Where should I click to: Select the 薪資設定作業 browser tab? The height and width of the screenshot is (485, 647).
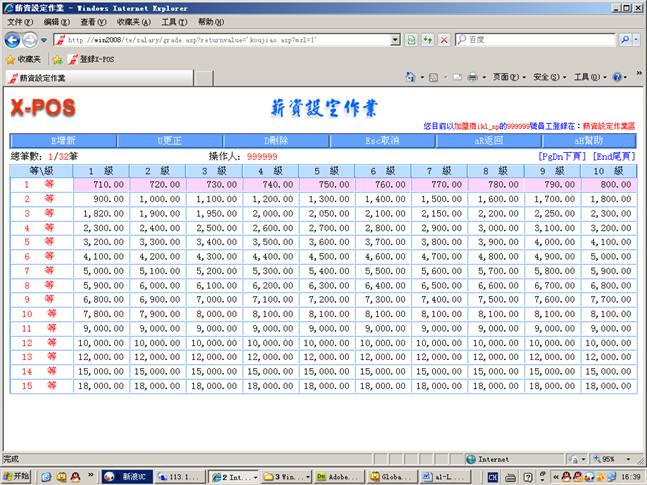click(38, 77)
